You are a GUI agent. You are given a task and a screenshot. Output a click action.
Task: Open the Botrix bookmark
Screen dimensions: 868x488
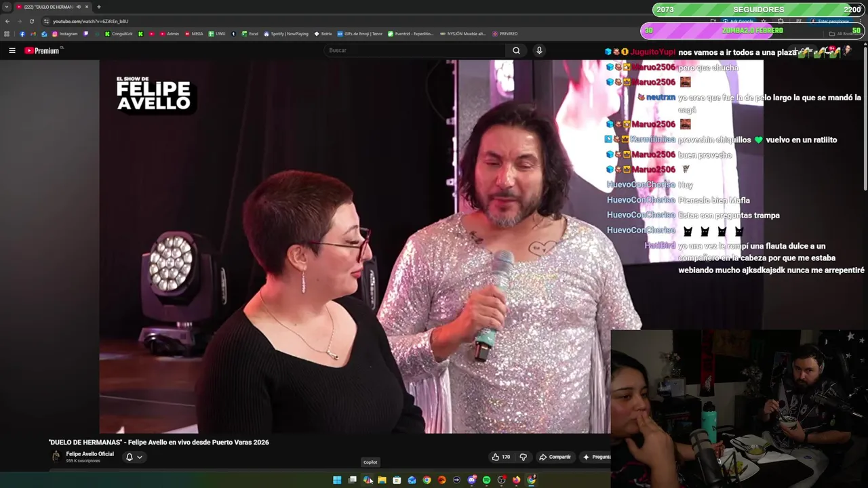coord(323,34)
